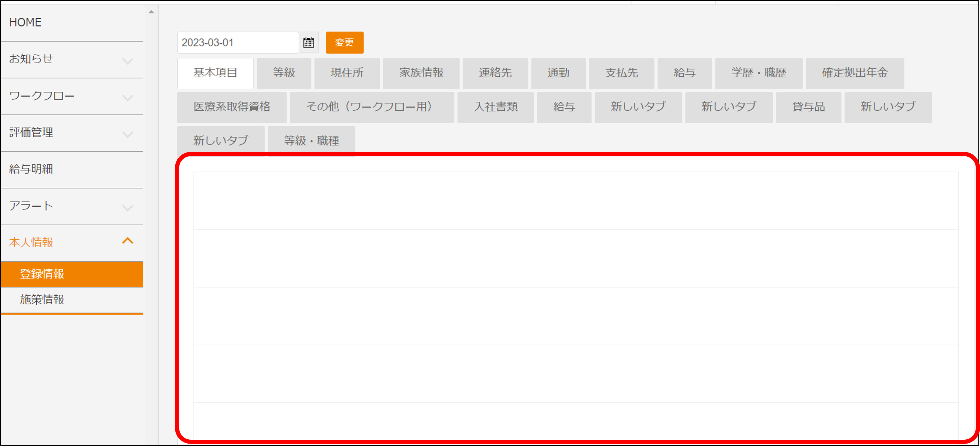Open the calendar date picker icon
The image size is (980, 446).
point(308,42)
